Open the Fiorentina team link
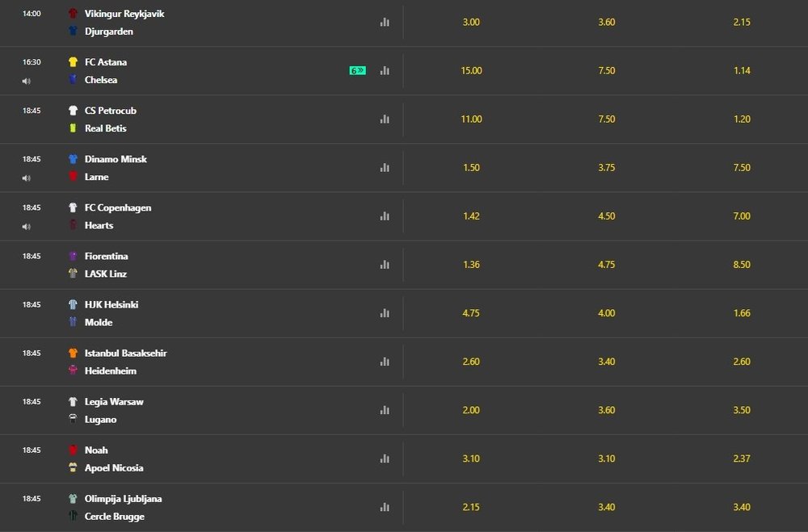The image size is (808, 532). tap(106, 256)
